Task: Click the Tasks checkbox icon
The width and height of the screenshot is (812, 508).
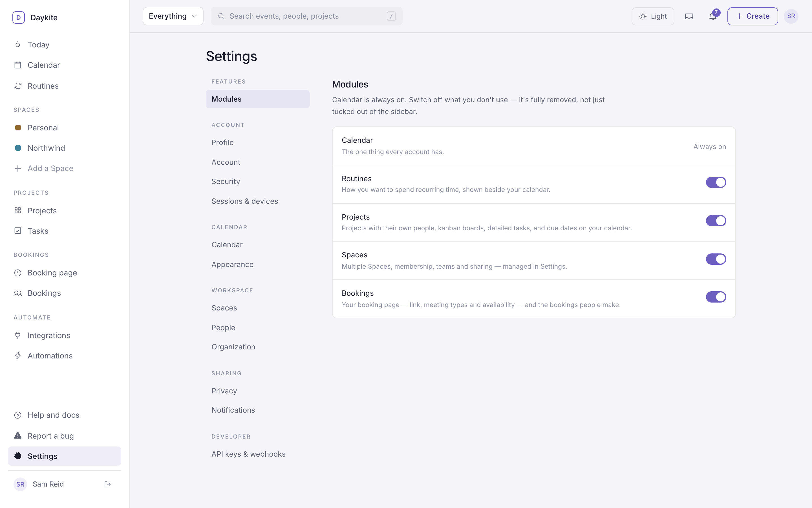Action: pos(18,231)
